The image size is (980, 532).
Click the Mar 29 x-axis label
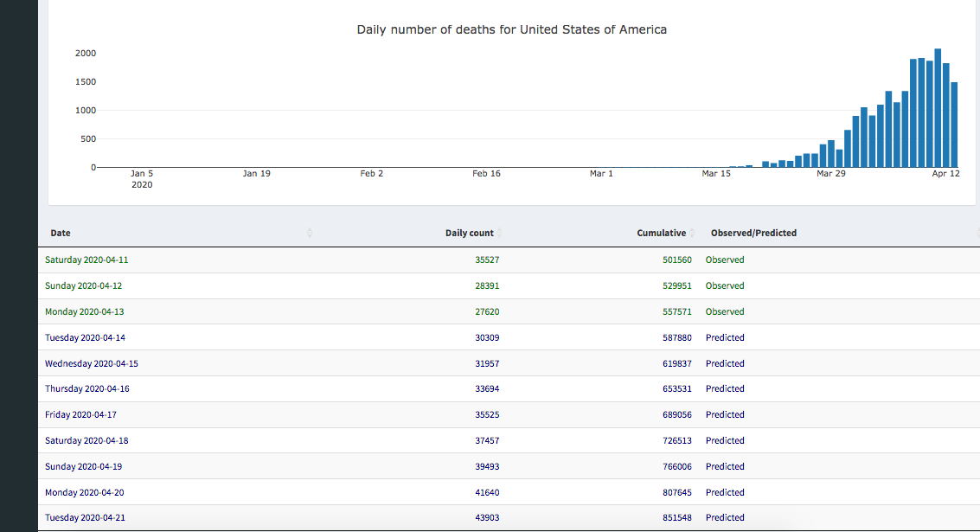[830, 174]
